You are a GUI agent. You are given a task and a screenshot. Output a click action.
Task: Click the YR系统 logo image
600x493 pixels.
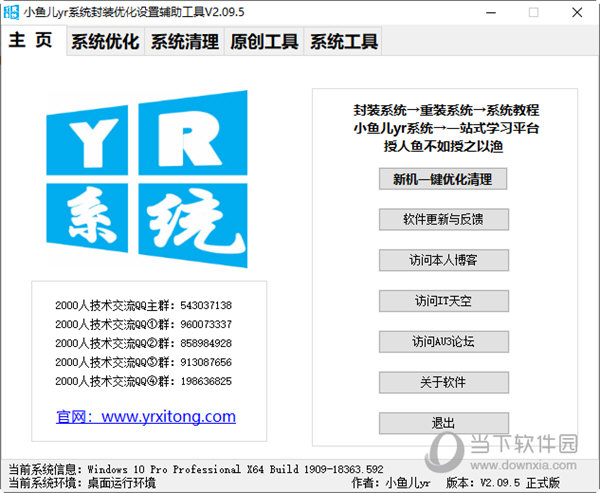tap(147, 179)
